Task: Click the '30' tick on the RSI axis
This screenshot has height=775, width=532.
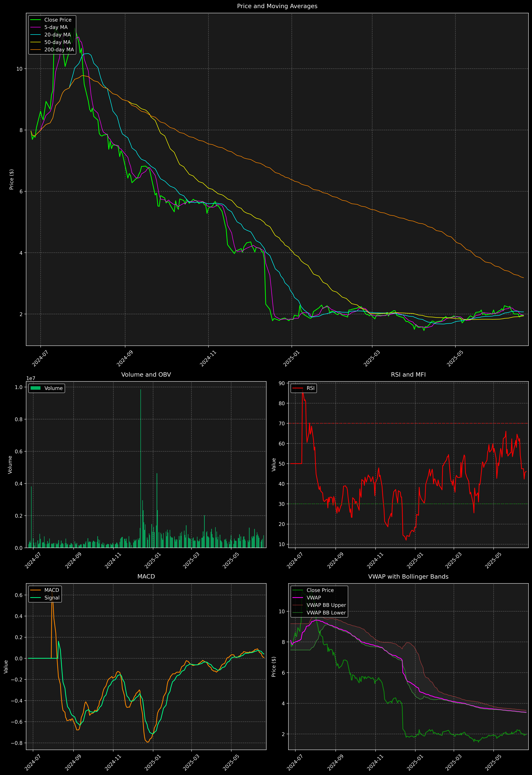Action: click(282, 504)
